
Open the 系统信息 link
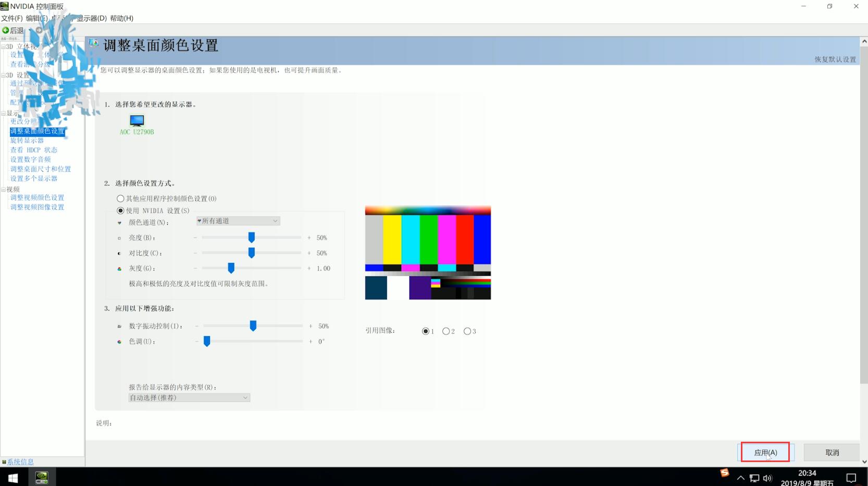(20, 462)
